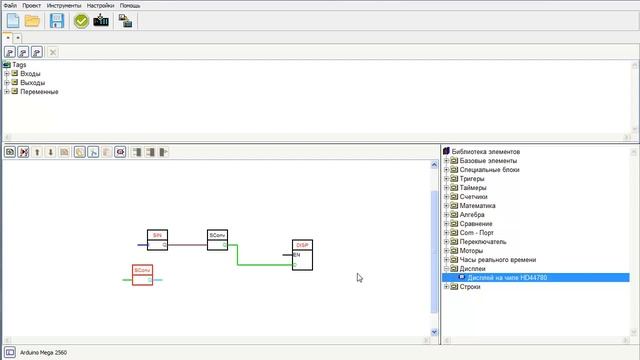
Task: Select the Сравнение library item
Action: pos(476,224)
